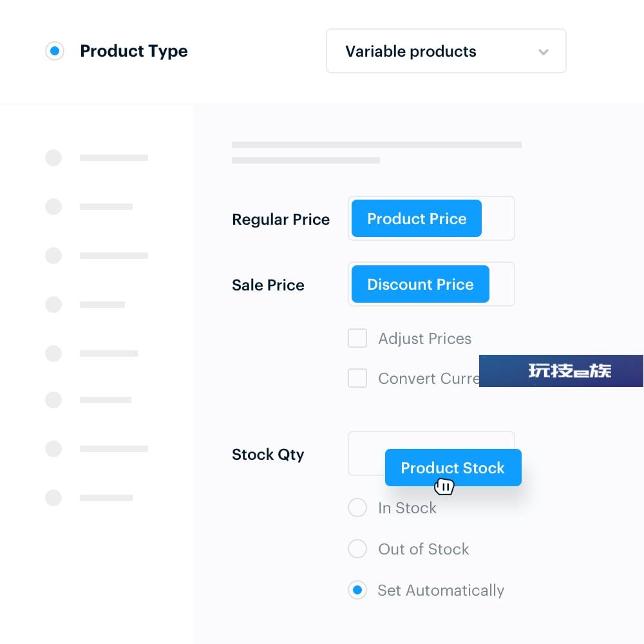Click the dropdown chevron arrow
Image resolution: width=644 pixels, height=644 pixels.
(x=544, y=52)
